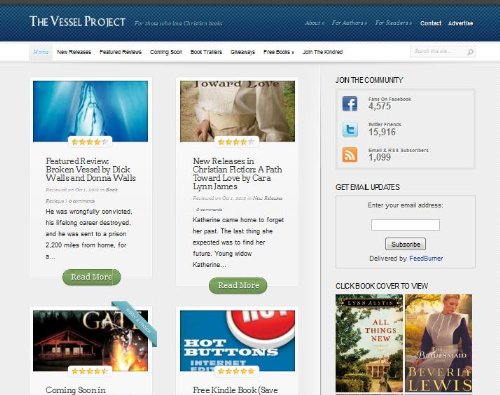Click the star rating under Hot Buttons image
Viewport: 500px width, 395px height.
(236, 371)
